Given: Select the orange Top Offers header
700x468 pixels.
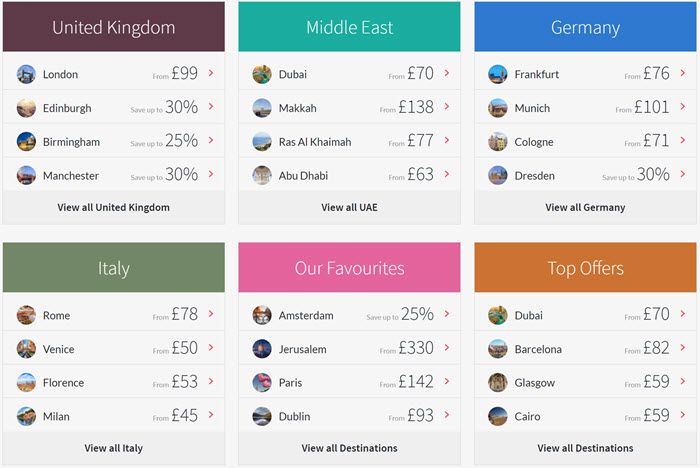Looking at the screenshot, I should tap(585, 267).
